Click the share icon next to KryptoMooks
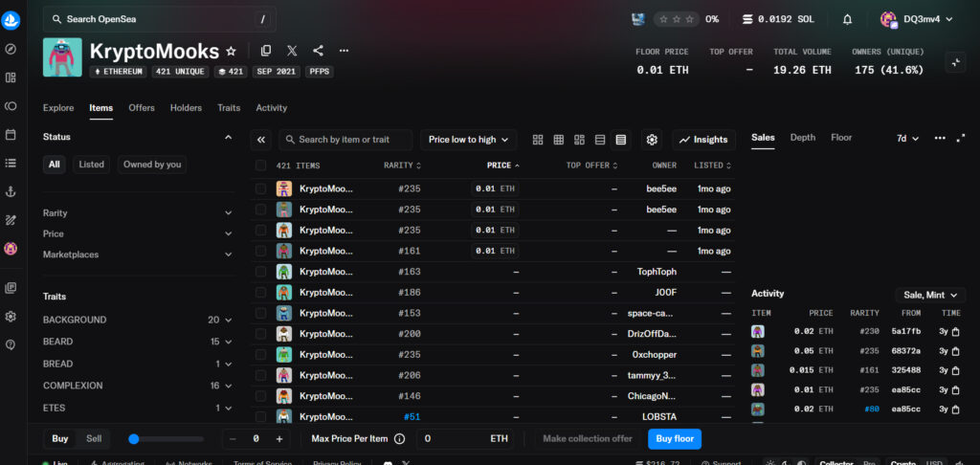Screen dimensions: 980x465 pyautogui.click(x=318, y=51)
